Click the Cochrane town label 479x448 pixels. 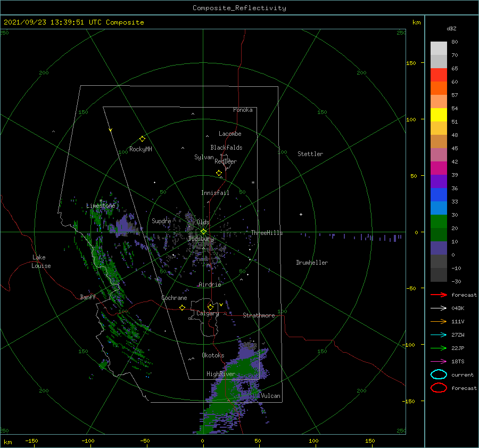174,298
